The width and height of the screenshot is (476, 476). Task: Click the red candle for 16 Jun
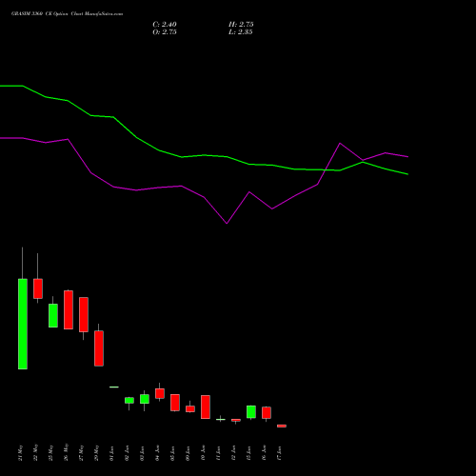point(267,412)
